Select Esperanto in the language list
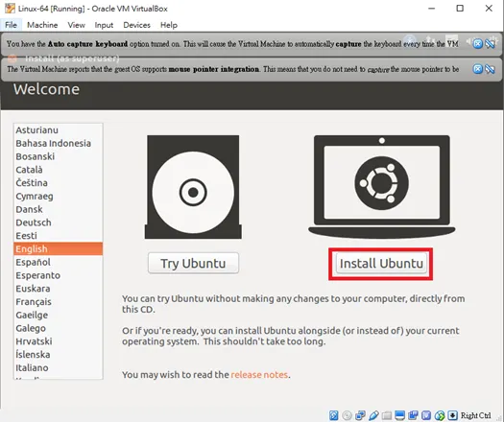The image size is (504, 422). (59, 275)
